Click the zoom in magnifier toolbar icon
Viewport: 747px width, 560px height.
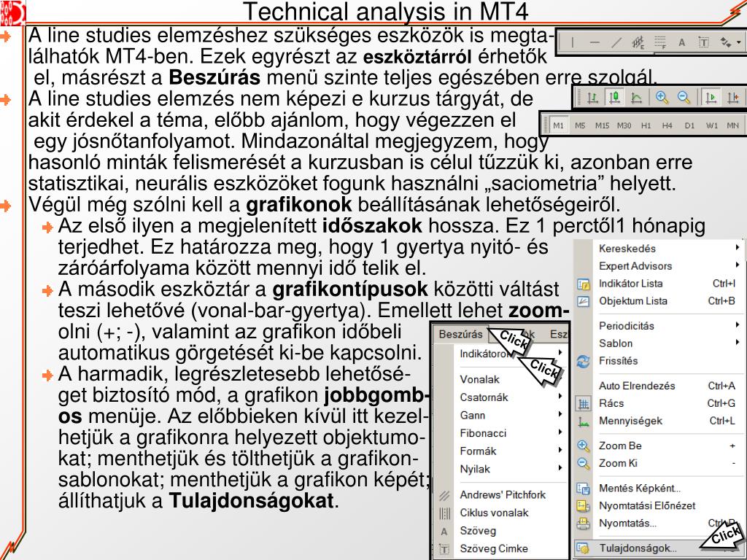coord(661,98)
